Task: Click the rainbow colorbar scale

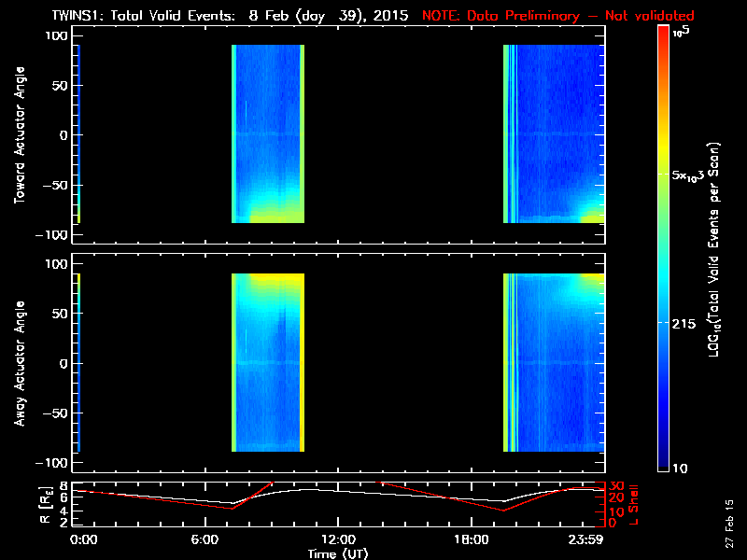Action: coord(663,248)
